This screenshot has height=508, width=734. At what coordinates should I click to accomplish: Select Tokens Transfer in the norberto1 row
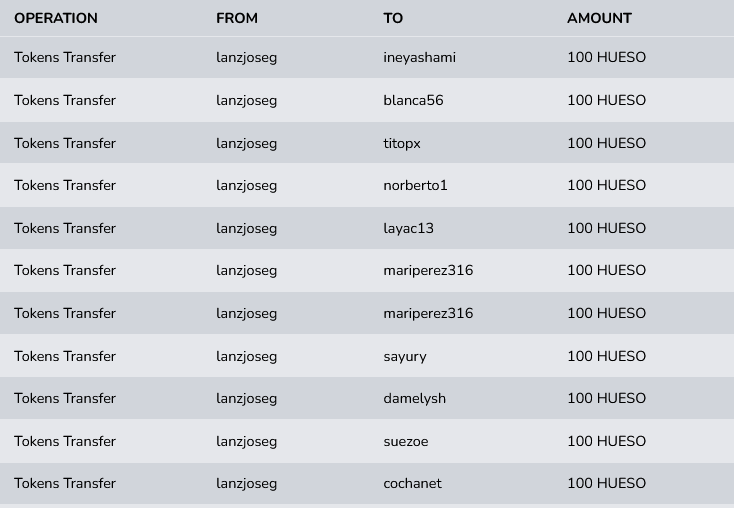pos(65,185)
